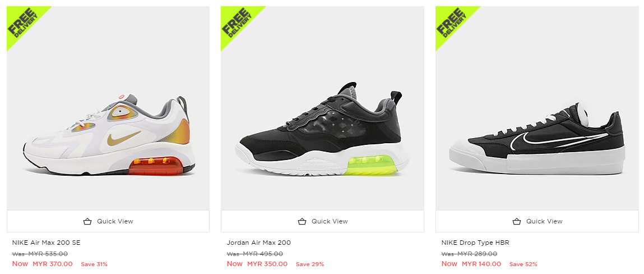Click the Now MYR 370.00 price
The width and height of the screenshot is (644, 274).
pos(43,264)
